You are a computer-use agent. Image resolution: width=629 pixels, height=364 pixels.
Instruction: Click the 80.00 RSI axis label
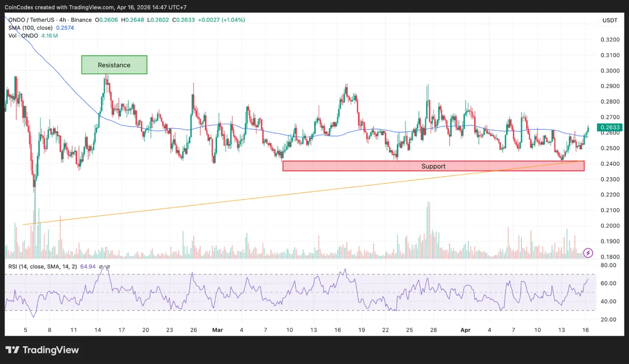click(x=609, y=265)
